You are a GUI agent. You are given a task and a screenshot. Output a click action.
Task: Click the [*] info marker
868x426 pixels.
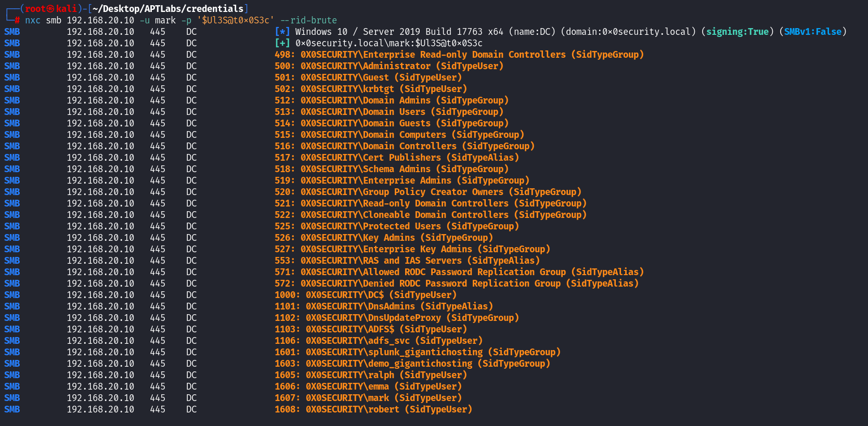282,32
